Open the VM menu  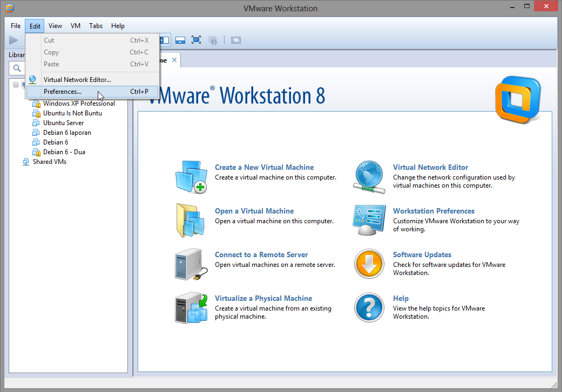75,26
